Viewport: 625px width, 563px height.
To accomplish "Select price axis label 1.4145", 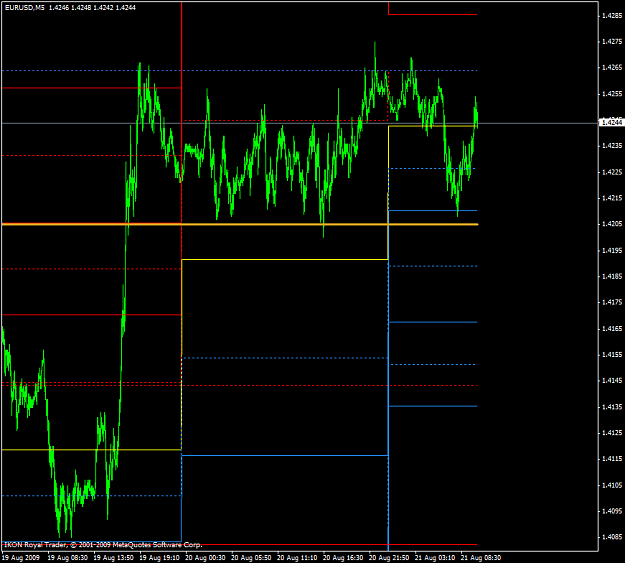I will [x=612, y=381].
